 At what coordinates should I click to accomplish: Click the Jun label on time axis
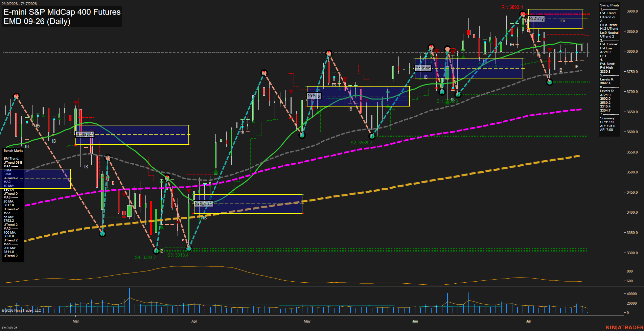tap(415, 321)
